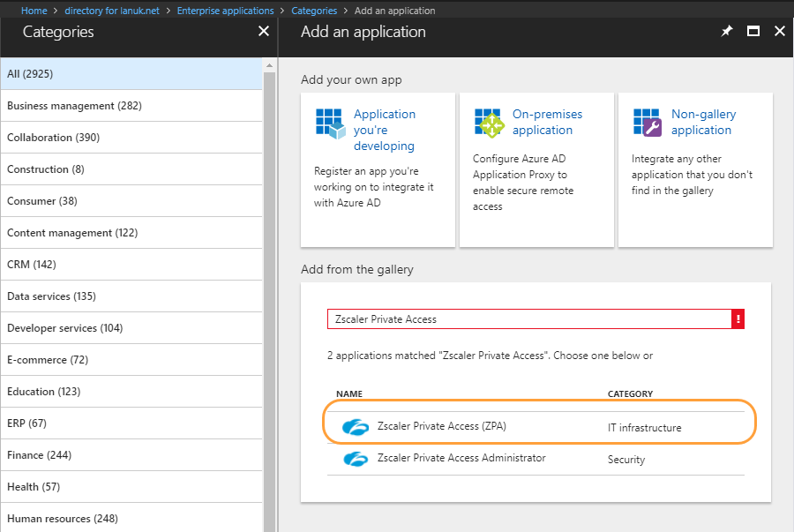Viewport: 794px width, 532px height.
Task: Select Data services (135) category
Action: [131, 296]
